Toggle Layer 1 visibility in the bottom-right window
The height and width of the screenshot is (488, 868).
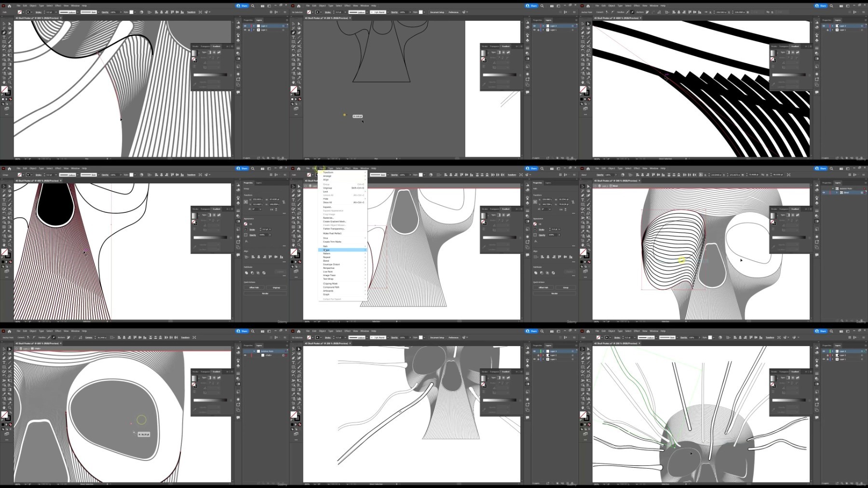point(824,359)
